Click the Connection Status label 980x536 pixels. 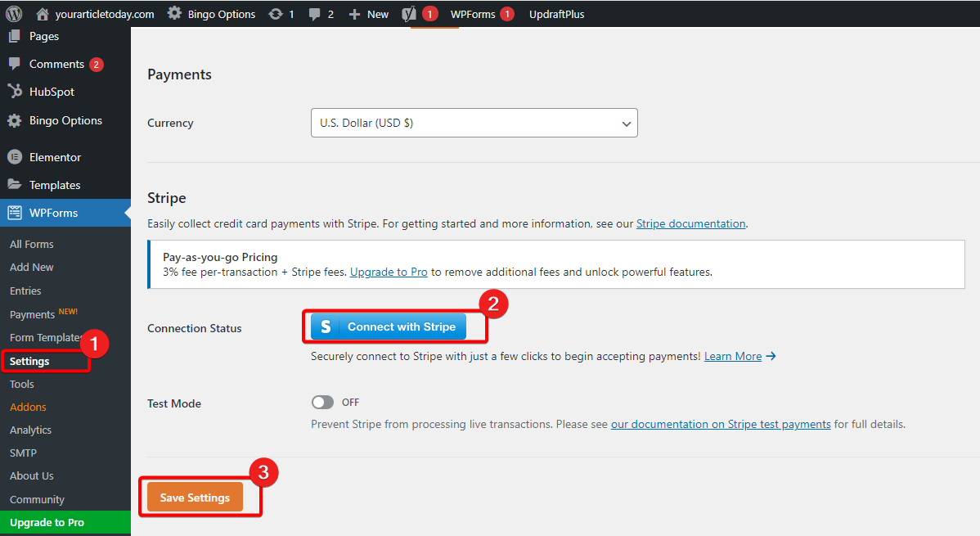pyautogui.click(x=195, y=328)
